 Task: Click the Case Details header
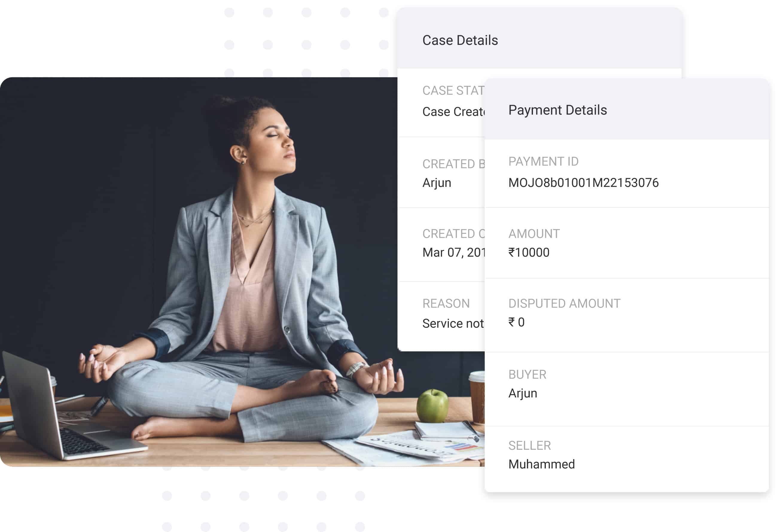point(460,40)
